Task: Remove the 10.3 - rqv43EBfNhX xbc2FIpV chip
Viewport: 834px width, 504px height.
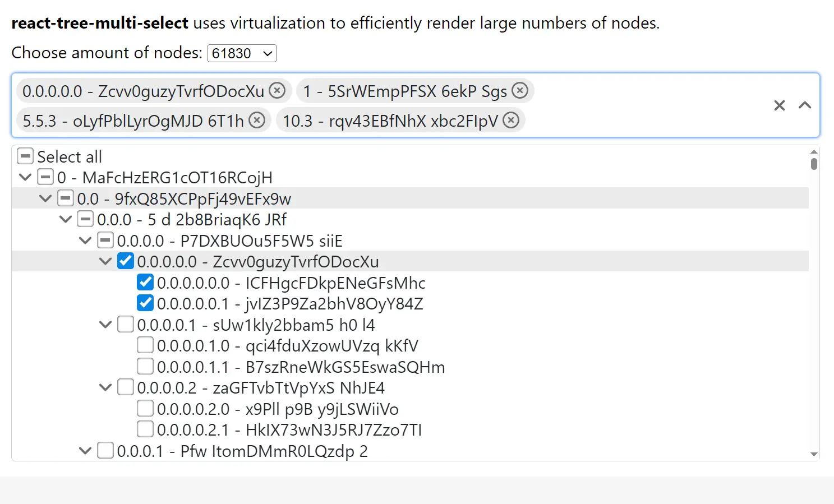Action: click(x=511, y=121)
